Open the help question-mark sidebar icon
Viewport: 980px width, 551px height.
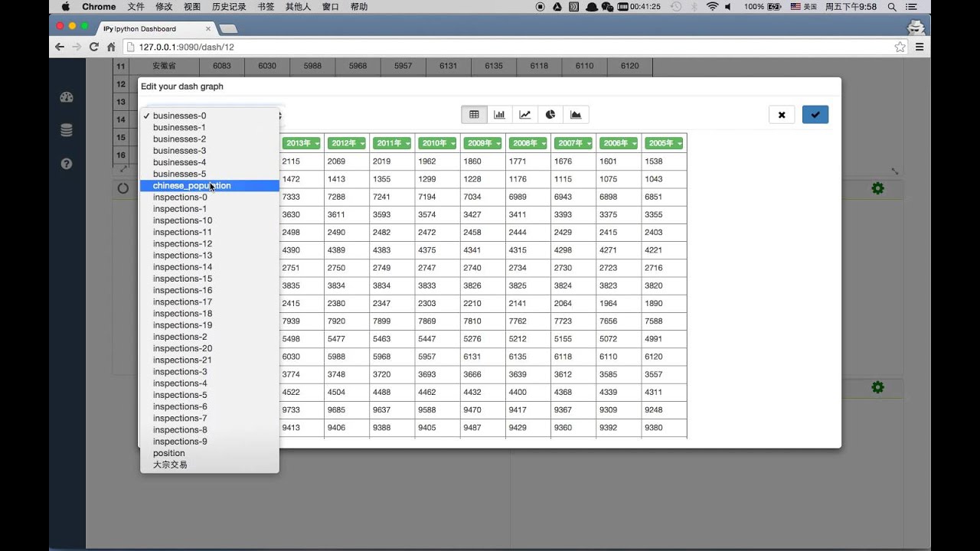click(66, 164)
